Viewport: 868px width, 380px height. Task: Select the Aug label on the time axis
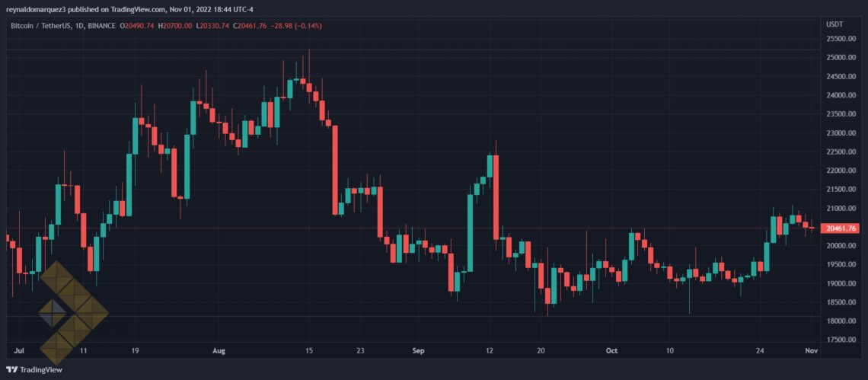point(219,352)
